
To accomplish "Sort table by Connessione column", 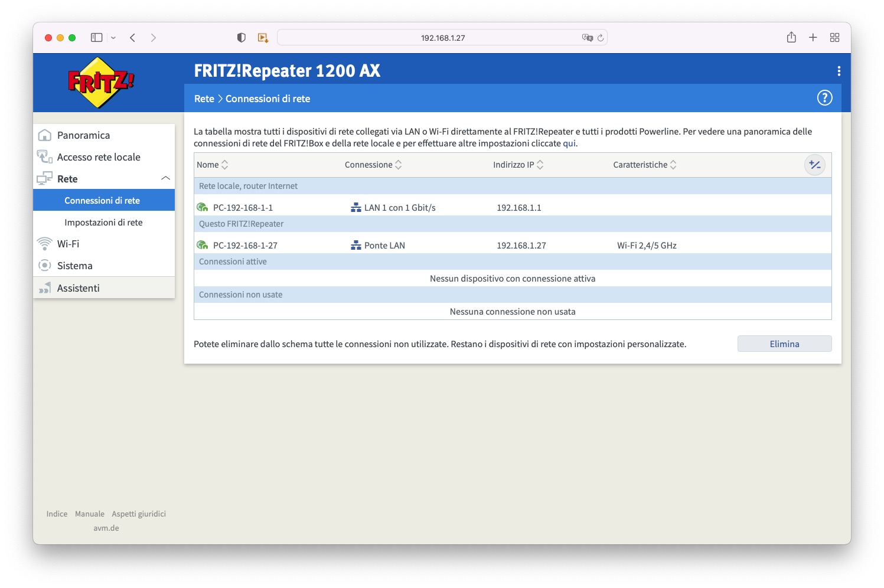I will click(373, 165).
